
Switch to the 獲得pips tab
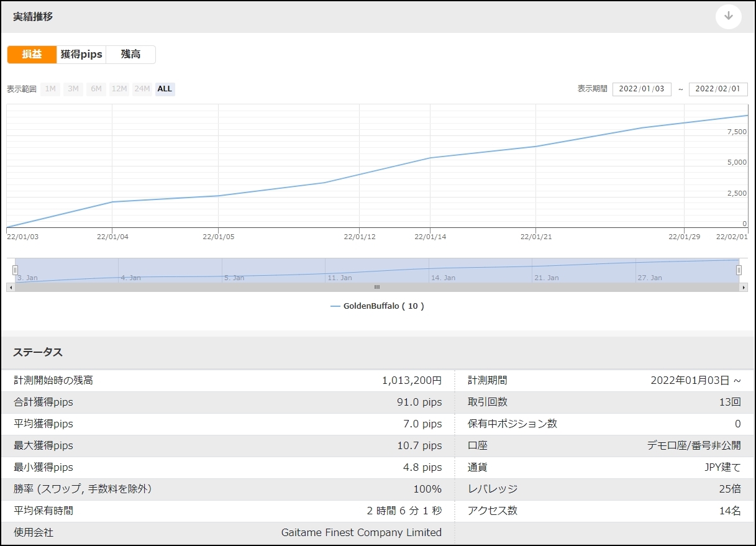coord(81,55)
